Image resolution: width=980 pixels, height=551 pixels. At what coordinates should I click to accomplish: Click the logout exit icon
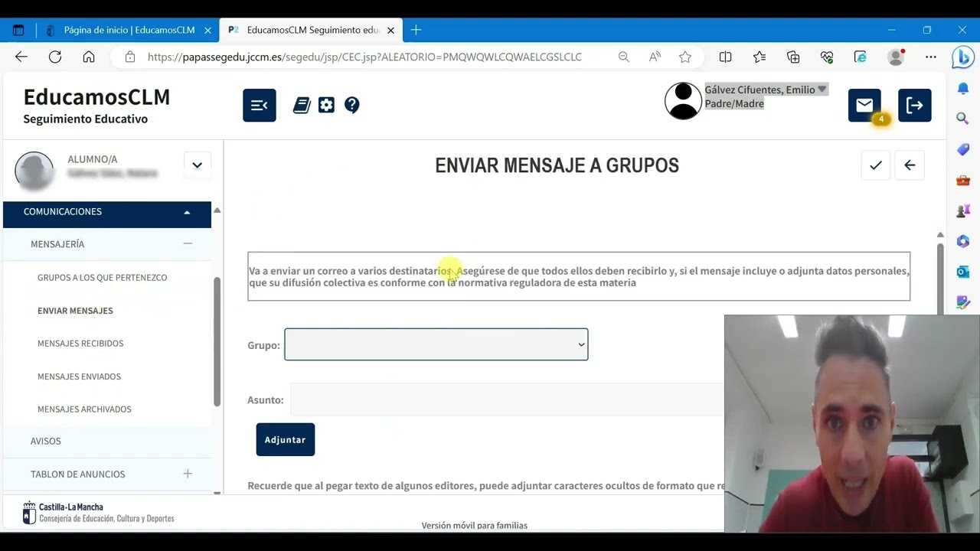tap(915, 106)
